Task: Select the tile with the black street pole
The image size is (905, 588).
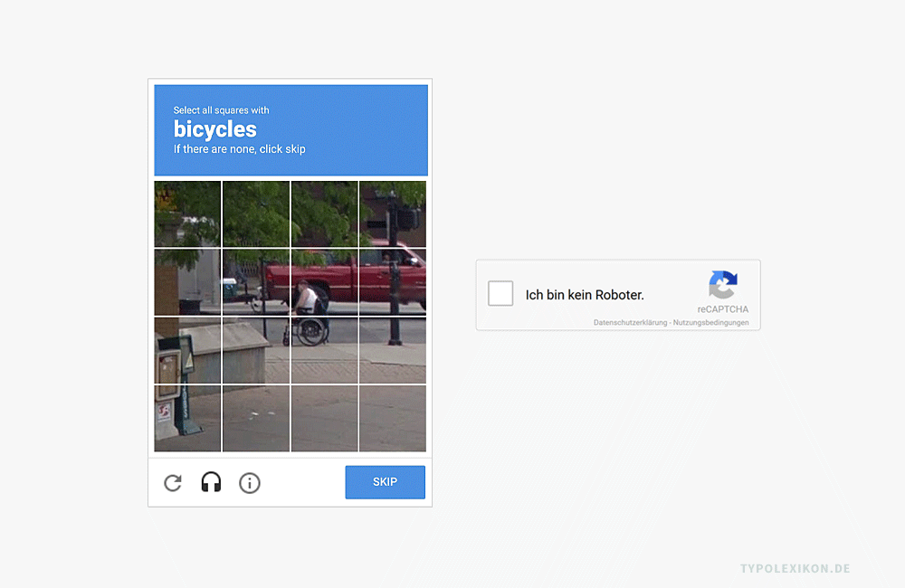Action: pyautogui.click(x=392, y=348)
